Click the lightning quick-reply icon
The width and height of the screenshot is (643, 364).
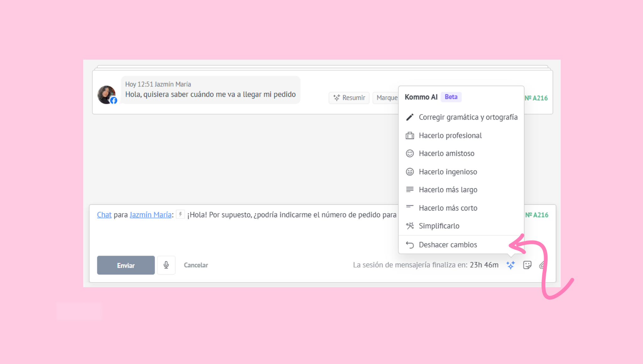tap(180, 214)
